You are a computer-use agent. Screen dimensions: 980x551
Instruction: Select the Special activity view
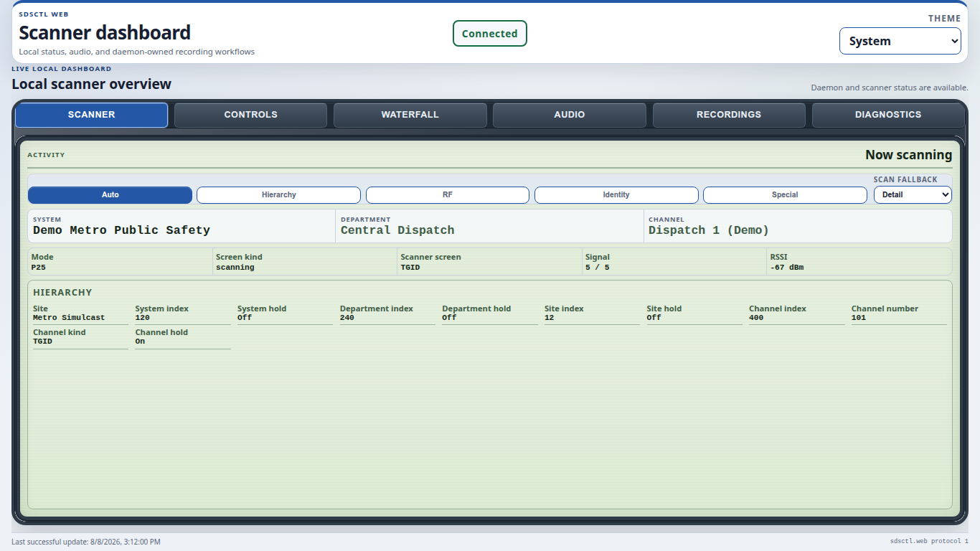pyautogui.click(x=785, y=195)
